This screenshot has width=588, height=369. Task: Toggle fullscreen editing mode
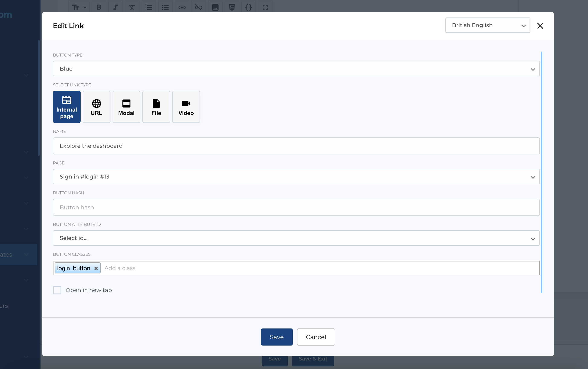coord(265,7)
